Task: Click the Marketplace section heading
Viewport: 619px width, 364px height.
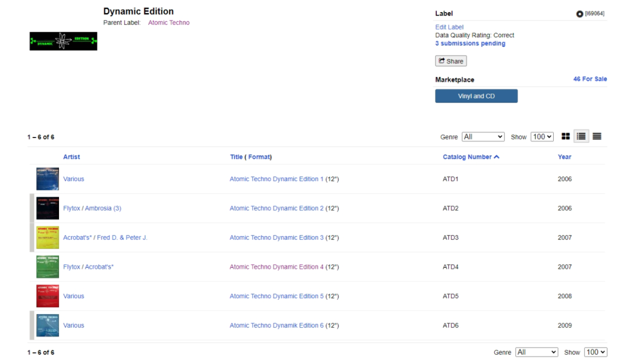Action: [455, 80]
